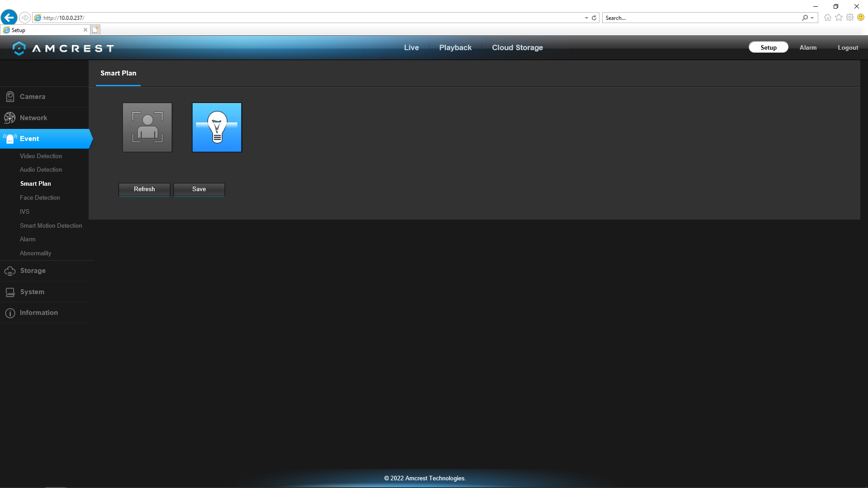Open the browser Tools gear icon

point(850,18)
